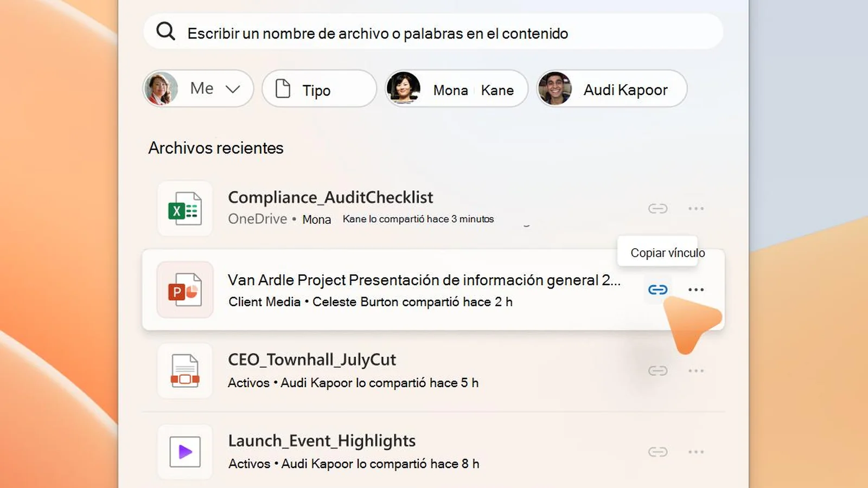Click the OneDrive location text
This screenshot has height=488, width=868.
257,219
